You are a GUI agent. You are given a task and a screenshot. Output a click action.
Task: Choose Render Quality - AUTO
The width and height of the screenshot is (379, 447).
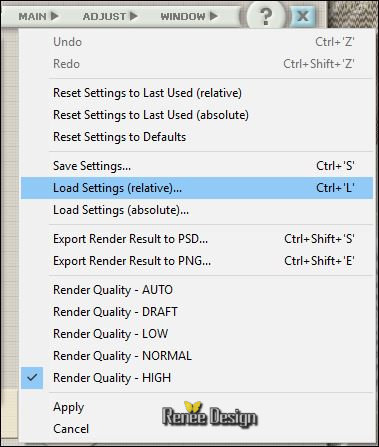pos(197,290)
